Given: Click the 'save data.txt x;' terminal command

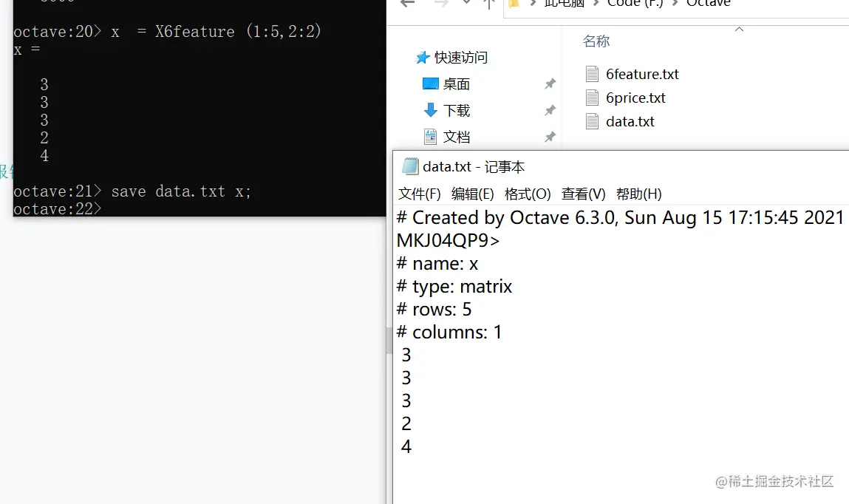Looking at the screenshot, I should pyautogui.click(x=181, y=191).
